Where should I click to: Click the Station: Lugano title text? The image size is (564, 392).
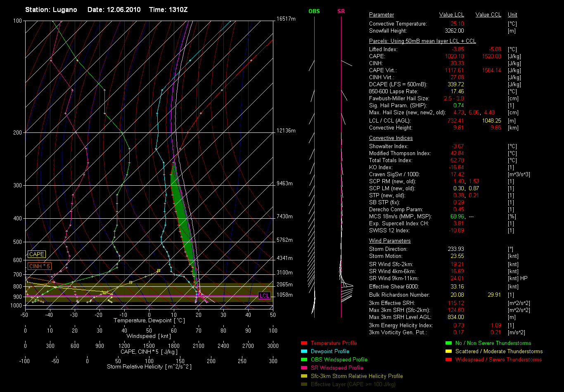(51, 9)
